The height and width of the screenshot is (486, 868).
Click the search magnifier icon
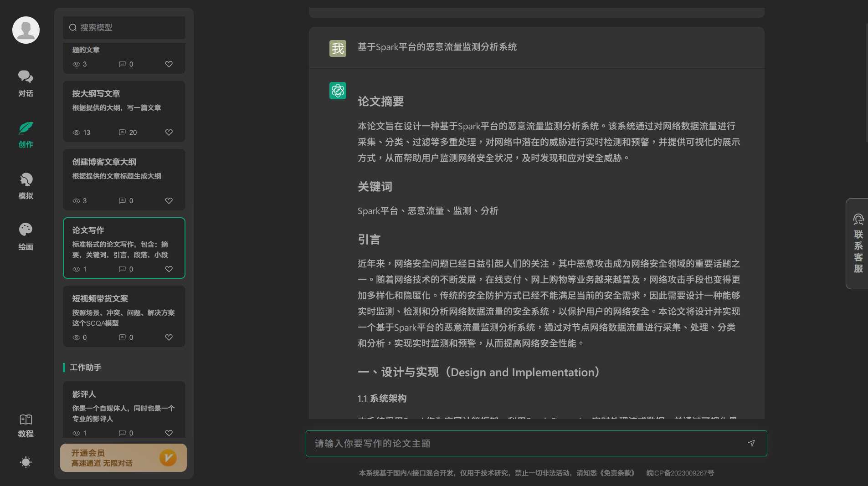click(72, 27)
